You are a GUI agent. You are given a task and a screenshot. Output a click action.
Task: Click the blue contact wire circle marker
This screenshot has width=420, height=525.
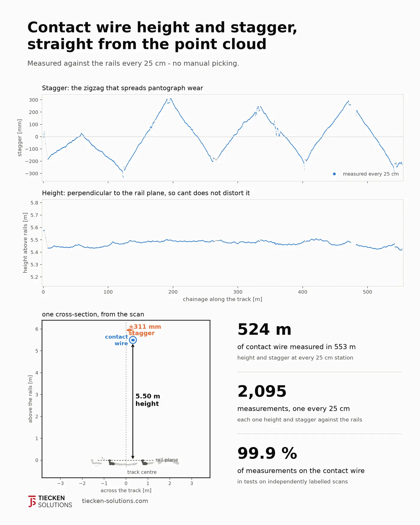tap(133, 340)
